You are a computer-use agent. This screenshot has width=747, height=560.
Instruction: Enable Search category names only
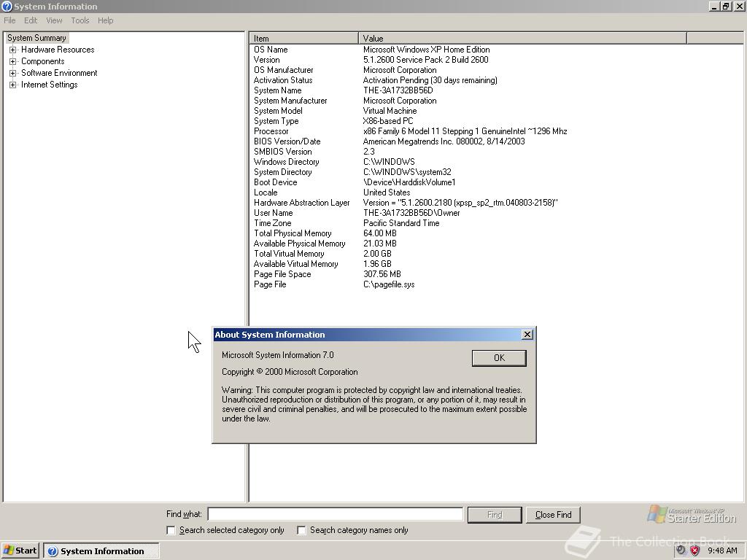pos(301,530)
